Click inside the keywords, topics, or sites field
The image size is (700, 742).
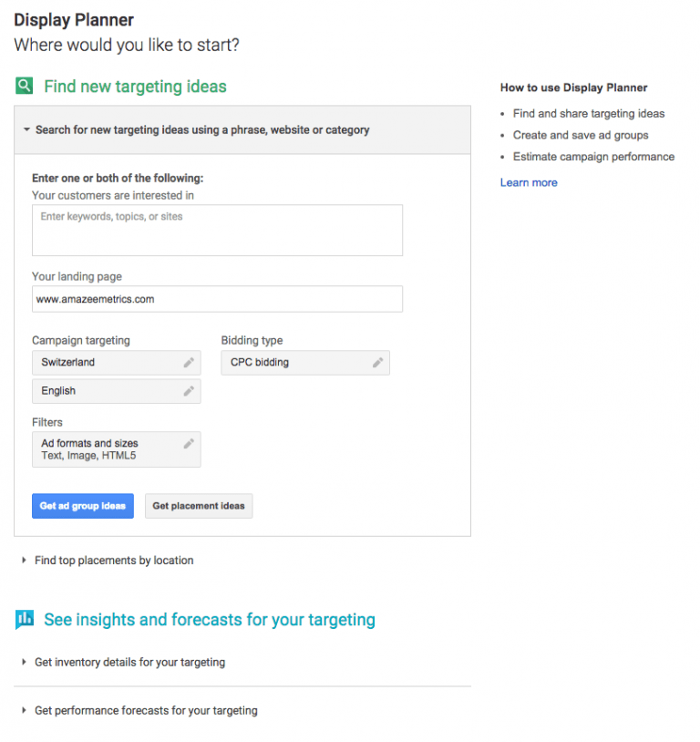(217, 230)
